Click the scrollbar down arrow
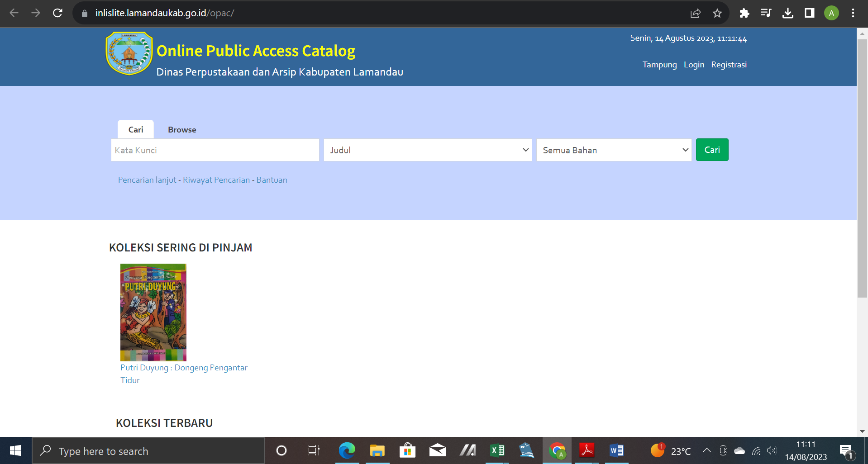Viewport: 868px width, 464px height. pyautogui.click(x=862, y=431)
